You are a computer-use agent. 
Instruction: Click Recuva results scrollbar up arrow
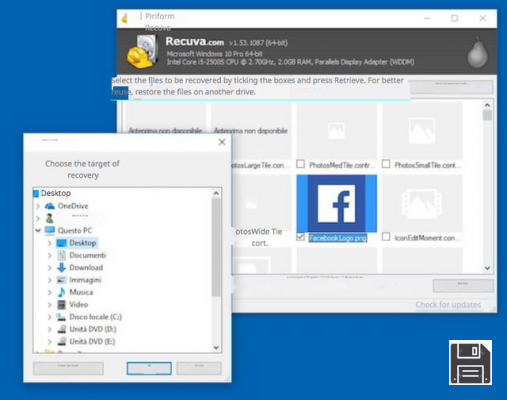487,105
